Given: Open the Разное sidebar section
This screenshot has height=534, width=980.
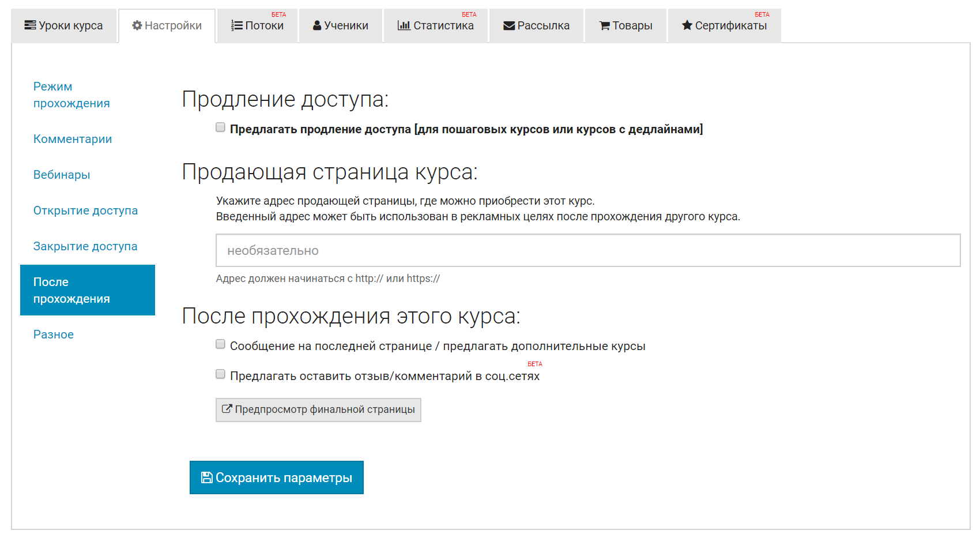Looking at the screenshot, I should tap(54, 334).
